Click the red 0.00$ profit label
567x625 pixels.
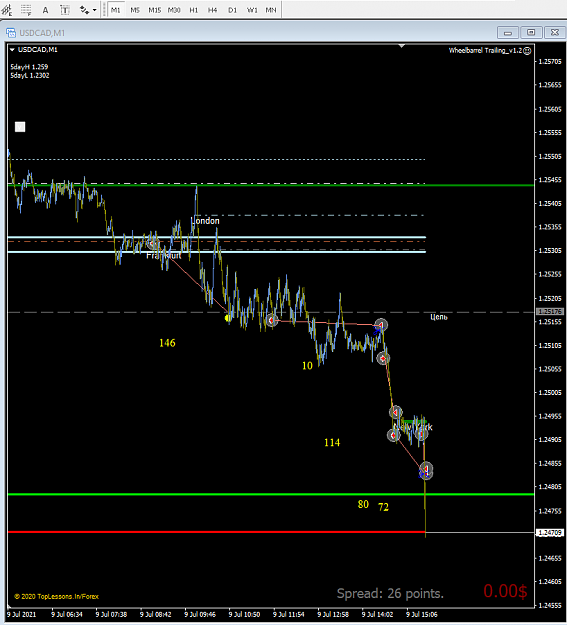coord(506,591)
